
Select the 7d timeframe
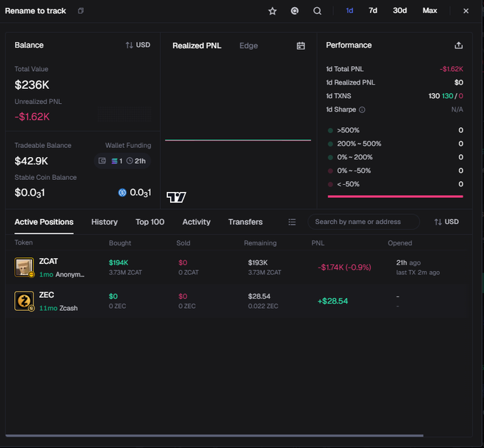373,11
